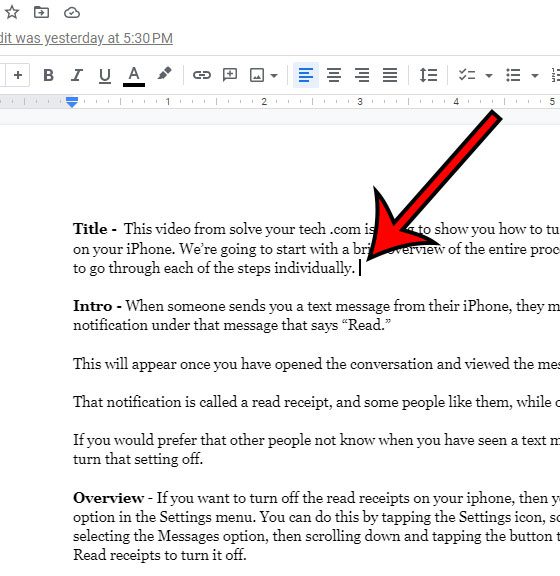The image size is (560, 576).
Task: Click the line starting "on your iPhone. We're going"
Action: coord(316,249)
